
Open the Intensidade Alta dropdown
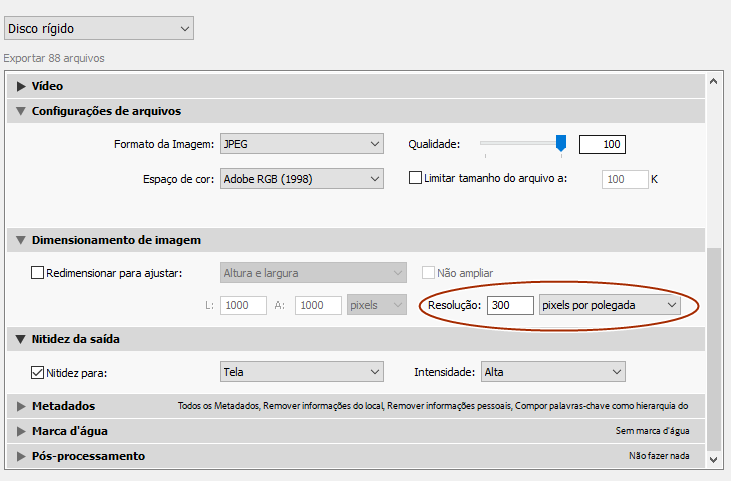coord(553,372)
